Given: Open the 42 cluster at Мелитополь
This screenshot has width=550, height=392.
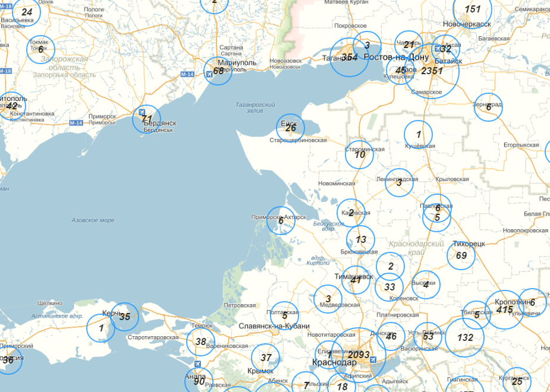Looking at the screenshot, I should coord(12,106).
